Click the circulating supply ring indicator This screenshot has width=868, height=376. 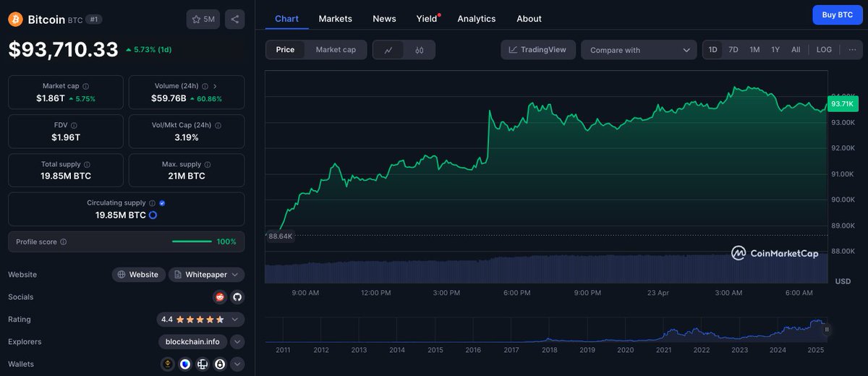coord(153,215)
